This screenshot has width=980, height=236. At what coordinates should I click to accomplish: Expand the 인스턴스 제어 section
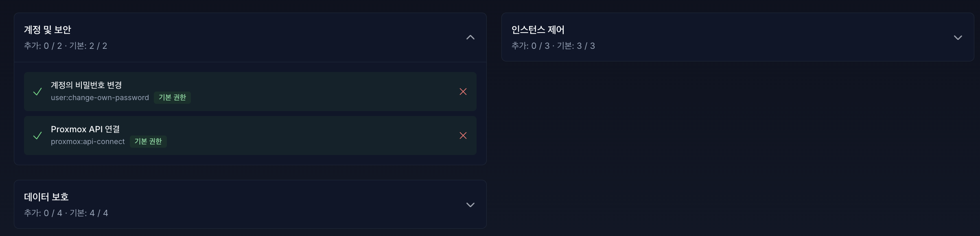(958, 37)
